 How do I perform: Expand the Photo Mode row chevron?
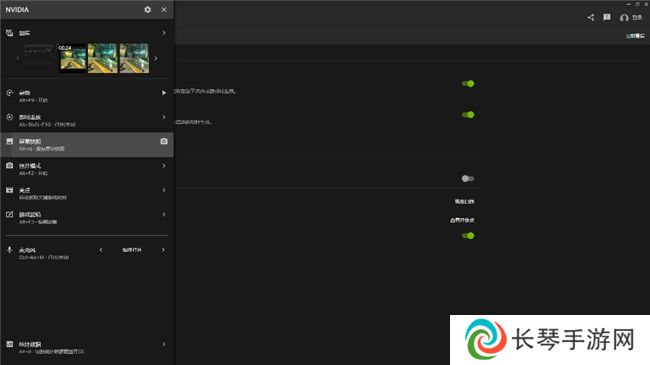(164, 165)
